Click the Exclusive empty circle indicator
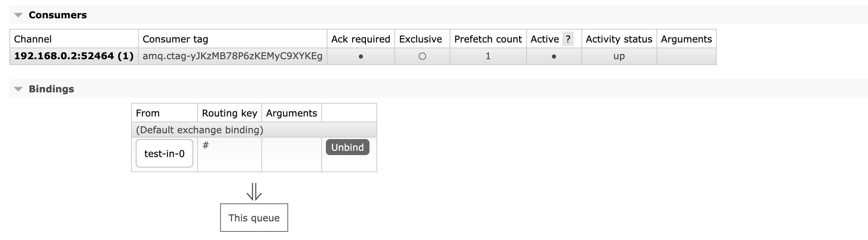The image size is (868, 240). tap(422, 56)
